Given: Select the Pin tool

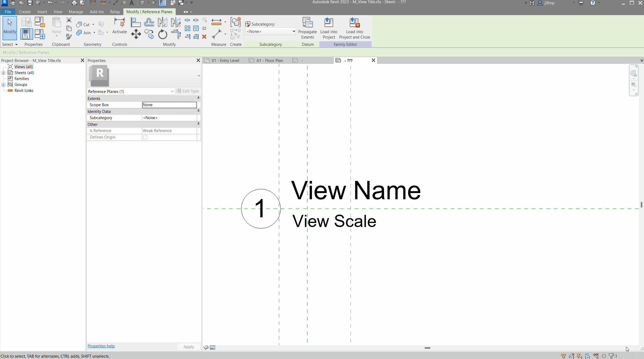Looking at the screenshot, I should [x=204, y=29].
